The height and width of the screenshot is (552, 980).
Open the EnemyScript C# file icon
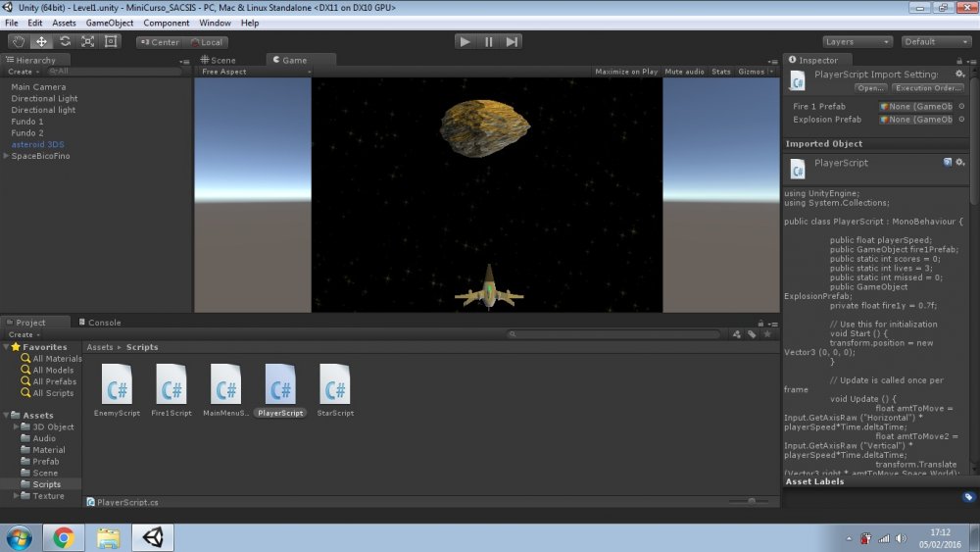tap(117, 383)
